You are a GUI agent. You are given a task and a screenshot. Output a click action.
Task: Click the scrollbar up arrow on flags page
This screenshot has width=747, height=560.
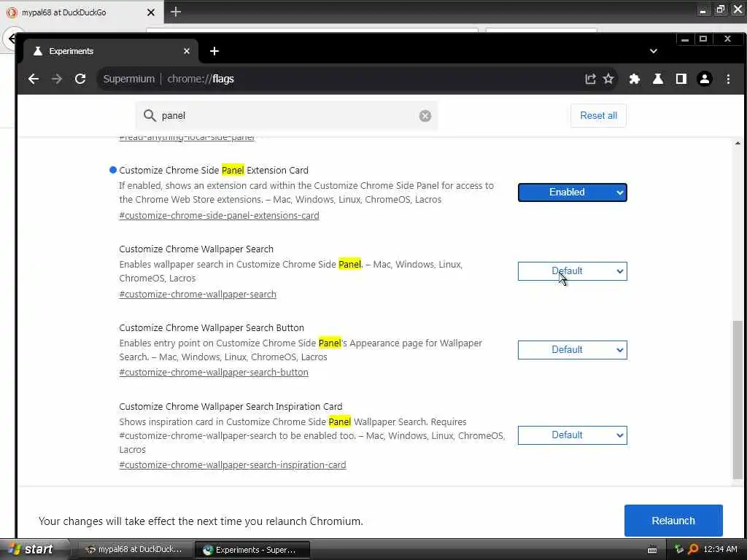pos(738,143)
